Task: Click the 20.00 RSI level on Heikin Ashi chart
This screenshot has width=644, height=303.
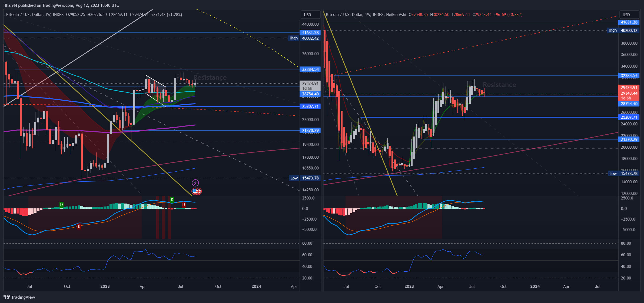Action: point(626,278)
